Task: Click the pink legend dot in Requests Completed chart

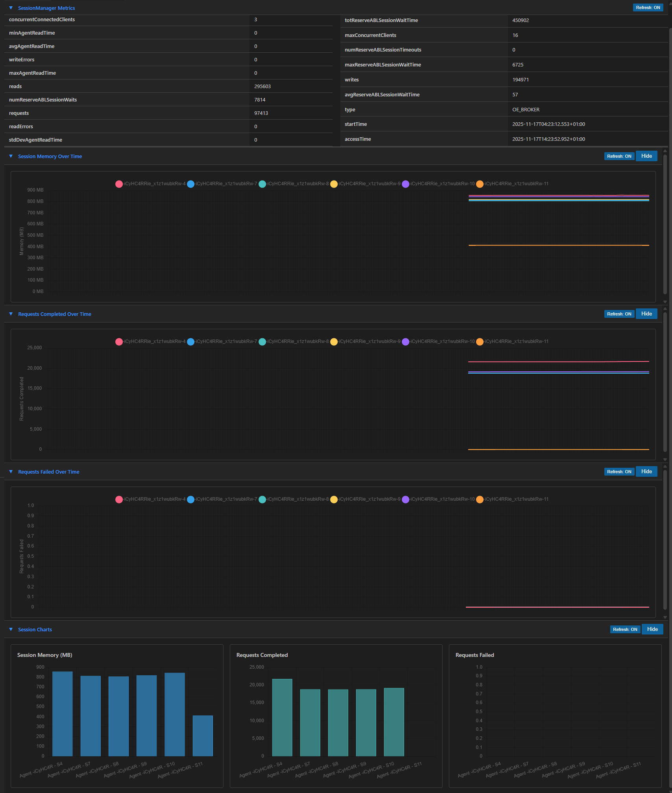Action: (119, 341)
